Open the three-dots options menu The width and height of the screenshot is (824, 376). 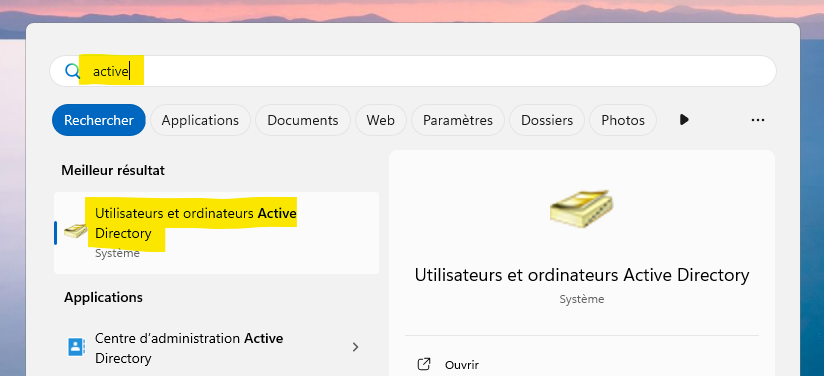(757, 120)
